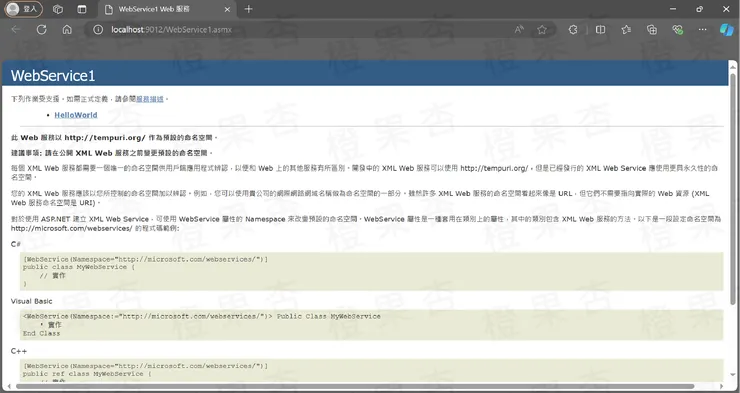Refresh the current page
Image resolution: width=740 pixels, height=393 pixels.
42,29
